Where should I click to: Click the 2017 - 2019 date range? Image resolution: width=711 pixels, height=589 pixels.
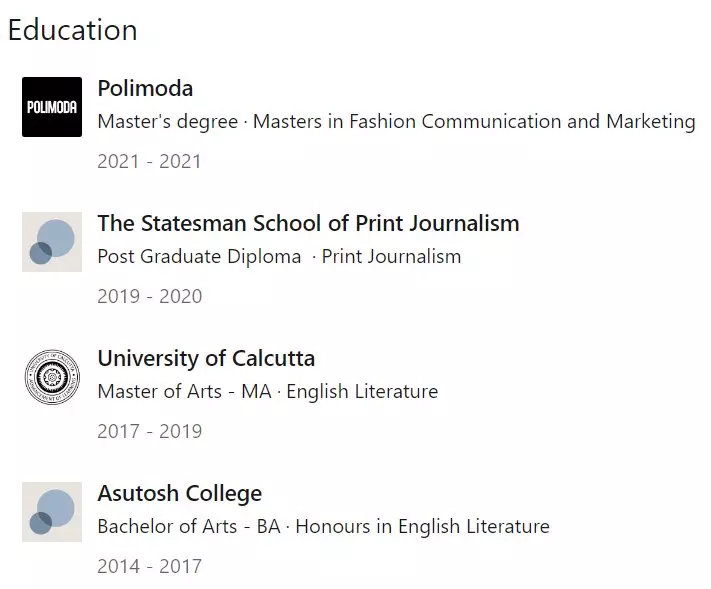pos(150,431)
